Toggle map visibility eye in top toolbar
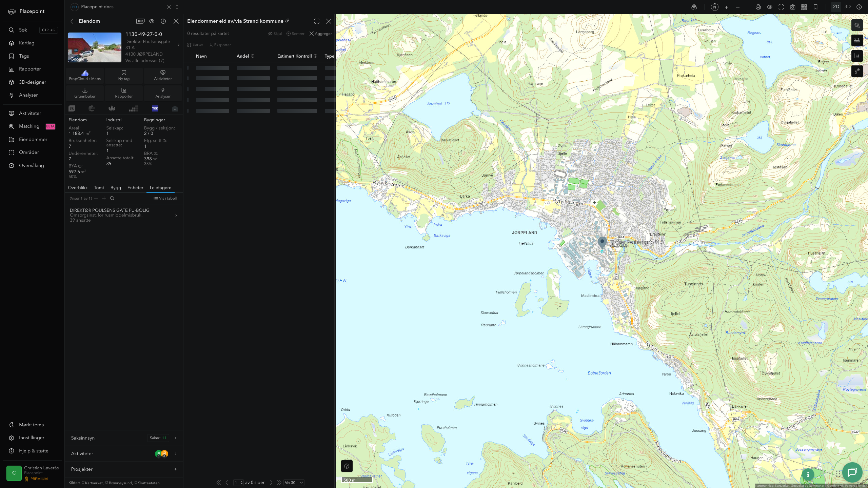The height and width of the screenshot is (488, 868). 770,7
